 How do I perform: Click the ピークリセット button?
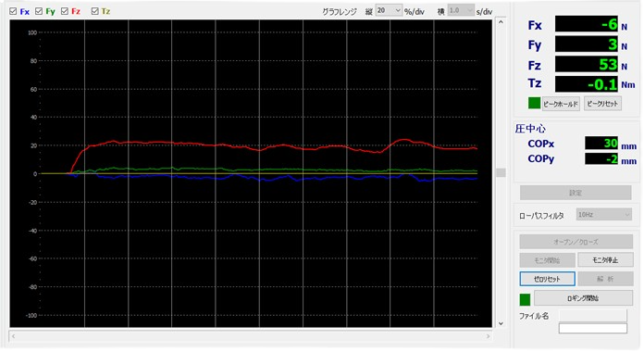[x=602, y=104]
